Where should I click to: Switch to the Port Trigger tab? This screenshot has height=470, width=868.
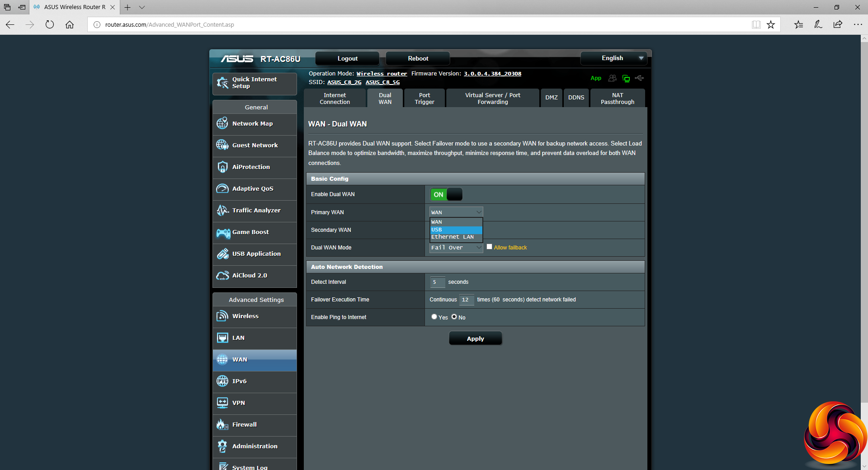click(424, 99)
